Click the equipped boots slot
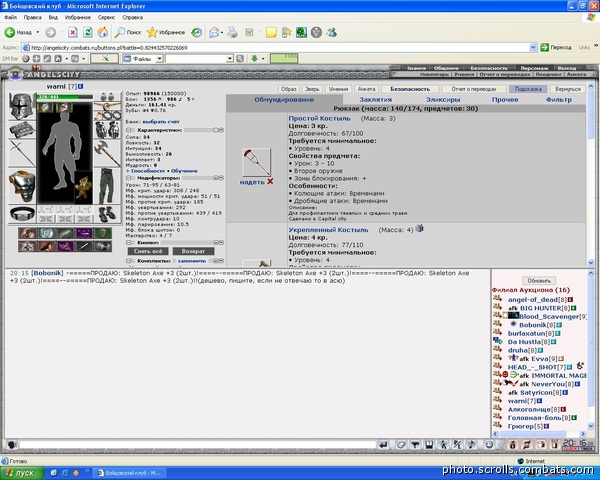 click(107, 214)
